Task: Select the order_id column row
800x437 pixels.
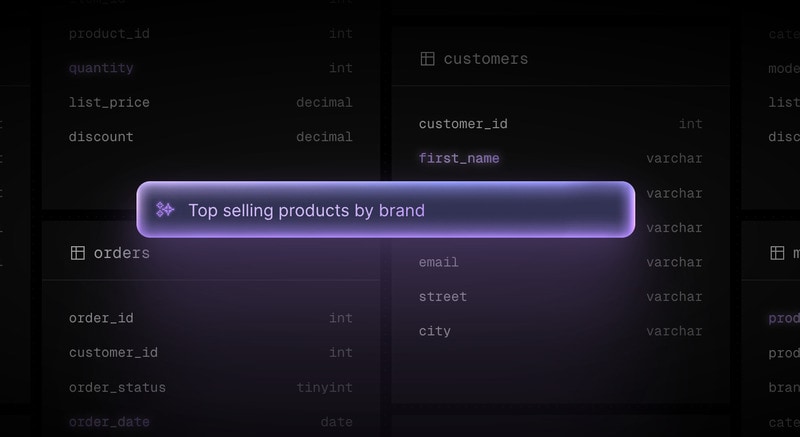Action: point(101,318)
